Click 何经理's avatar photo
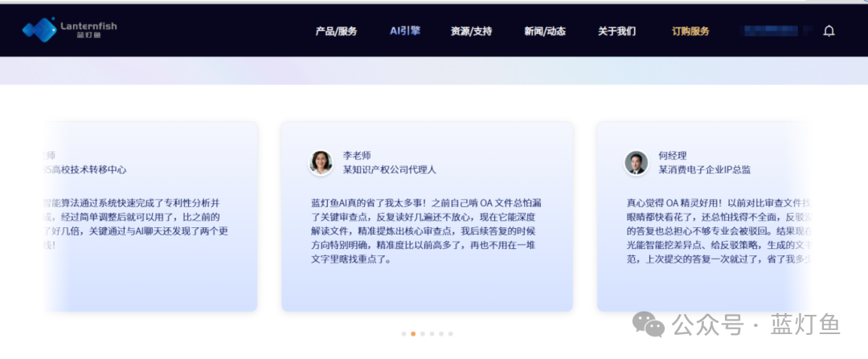Screen dimensions: 868x359 coord(636,162)
